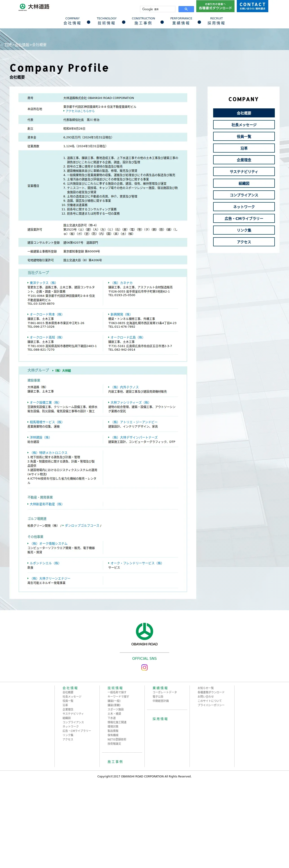
Task: Open ダンロップゴルフコース link
Action: (81, 526)
